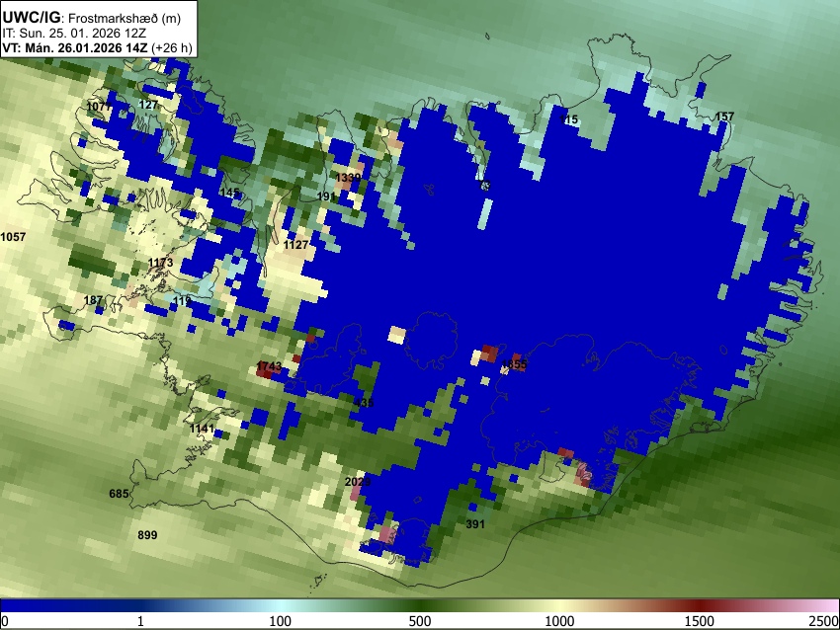Select the offshore value label 1057
This screenshot has width=840, height=630.
[13, 237]
